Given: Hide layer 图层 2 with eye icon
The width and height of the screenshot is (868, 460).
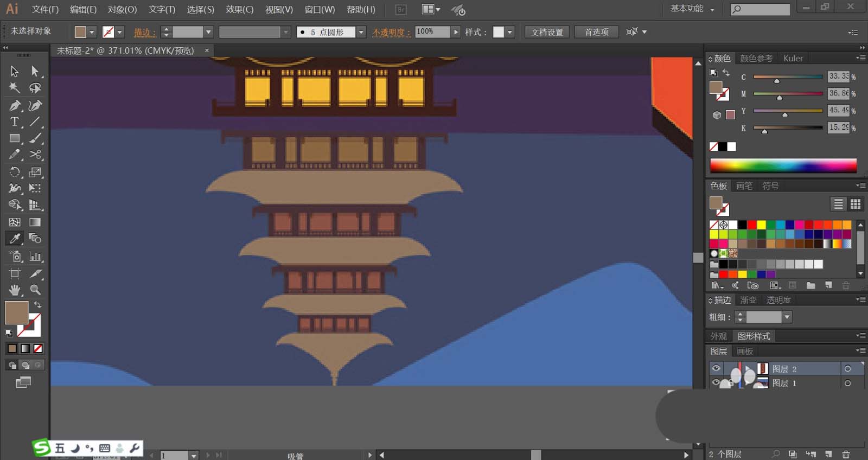Looking at the screenshot, I should [716, 369].
